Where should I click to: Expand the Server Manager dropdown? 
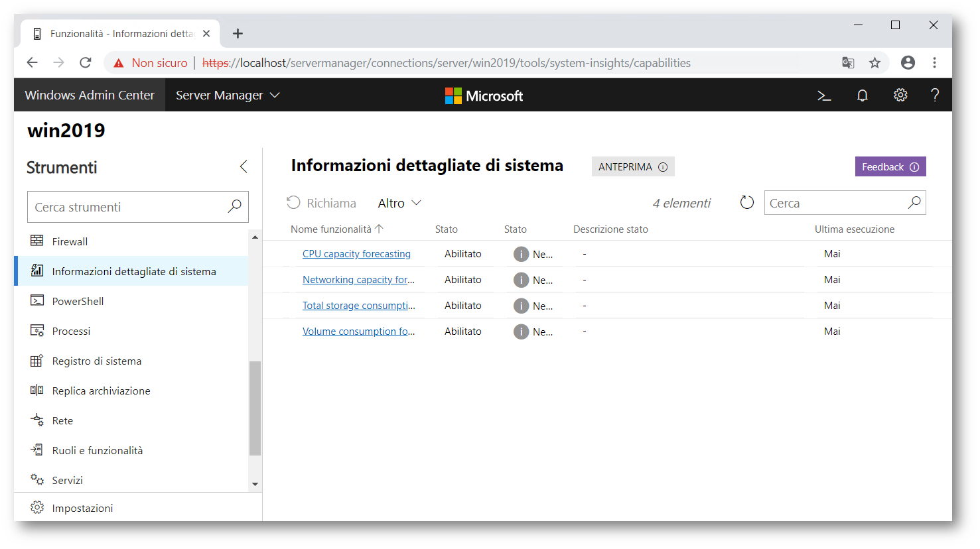(x=228, y=95)
